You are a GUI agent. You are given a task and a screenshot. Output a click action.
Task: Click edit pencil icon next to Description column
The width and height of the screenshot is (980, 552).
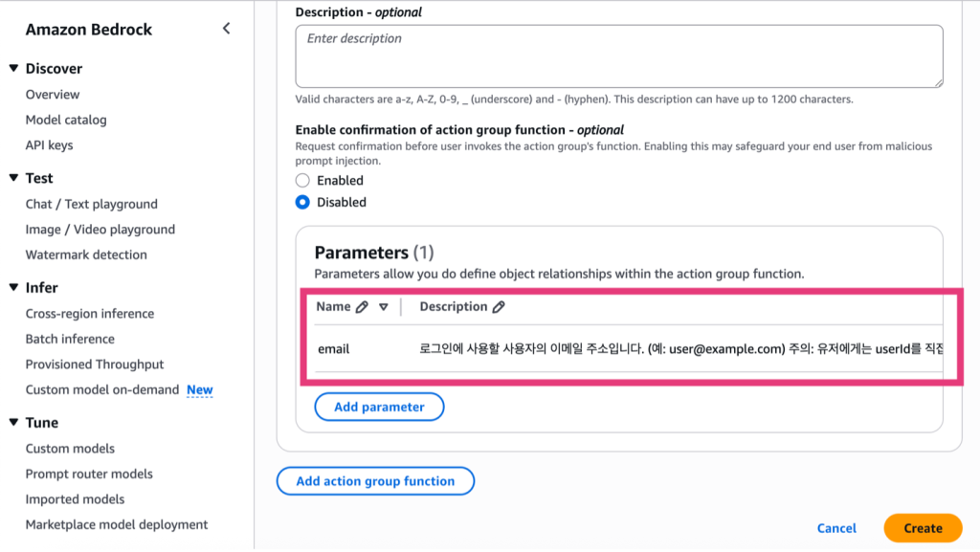[499, 307]
